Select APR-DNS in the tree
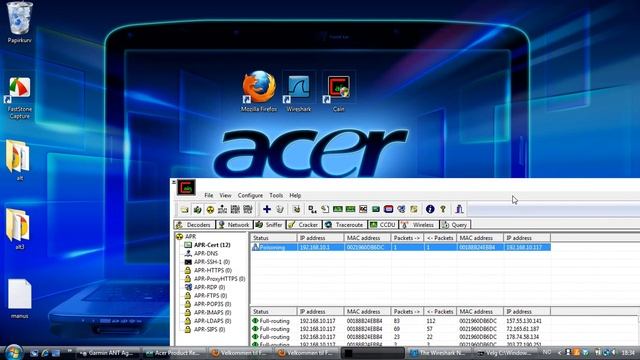 point(201,253)
